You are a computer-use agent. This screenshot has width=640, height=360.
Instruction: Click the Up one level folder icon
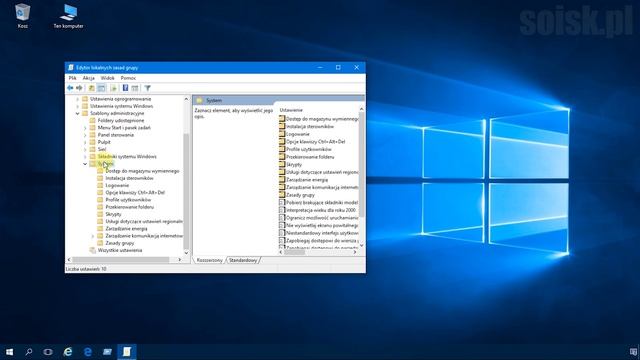tap(92, 88)
